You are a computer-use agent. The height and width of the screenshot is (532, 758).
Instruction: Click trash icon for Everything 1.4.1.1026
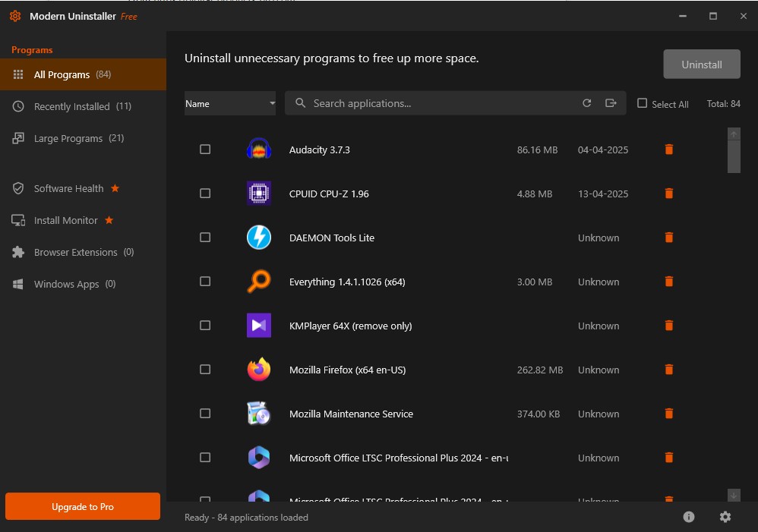pos(669,282)
